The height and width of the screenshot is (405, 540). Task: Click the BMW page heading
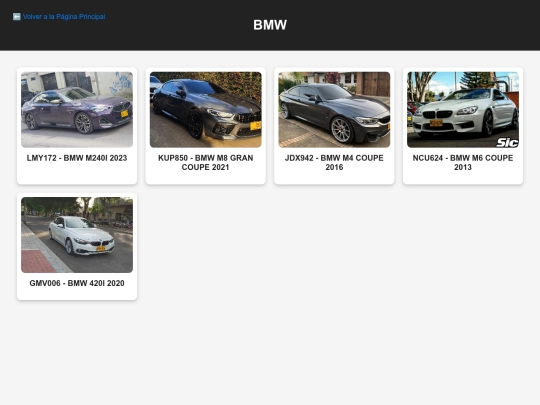(x=270, y=25)
